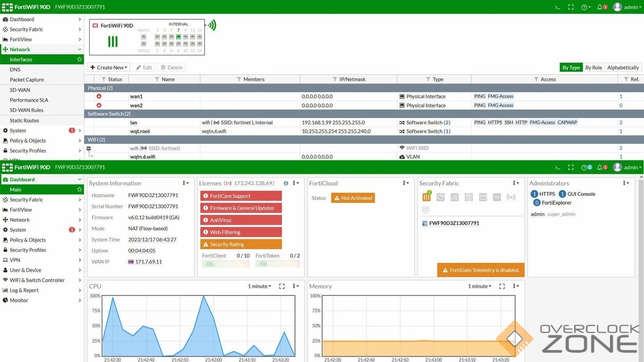Click the red down-status icon for wan1
This screenshot has width=644, height=362.
(99, 96)
